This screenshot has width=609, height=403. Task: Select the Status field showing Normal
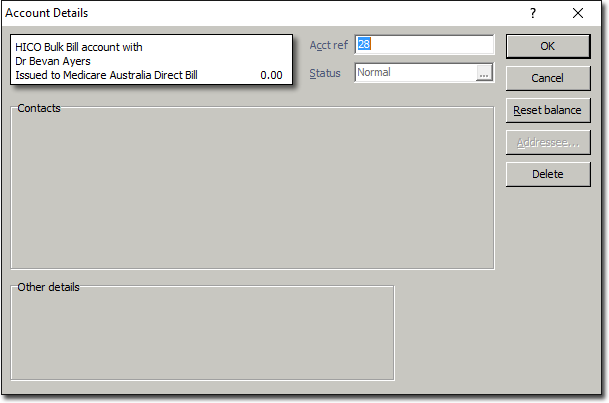pyautogui.click(x=415, y=73)
